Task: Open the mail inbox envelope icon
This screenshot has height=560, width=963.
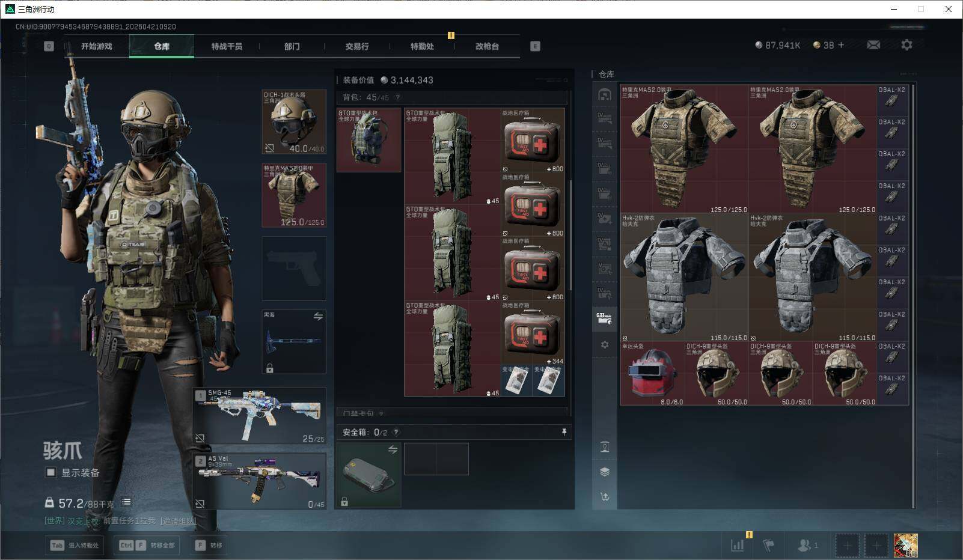Action: 873,45
